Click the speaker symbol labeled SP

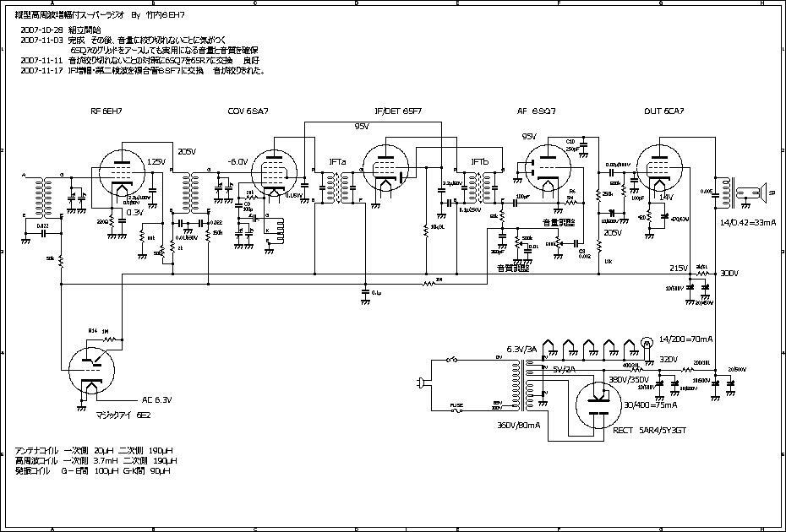click(764, 192)
